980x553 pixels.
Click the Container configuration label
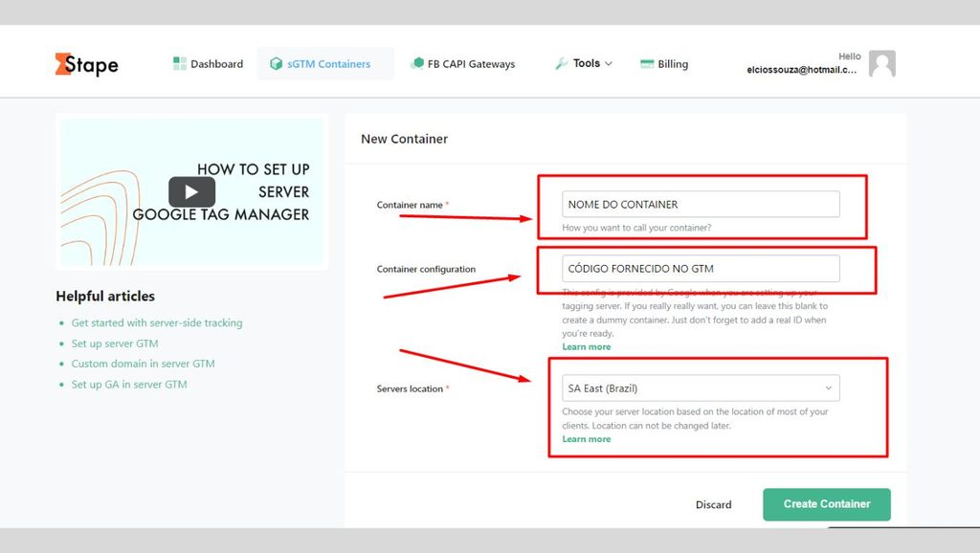(426, 269)
